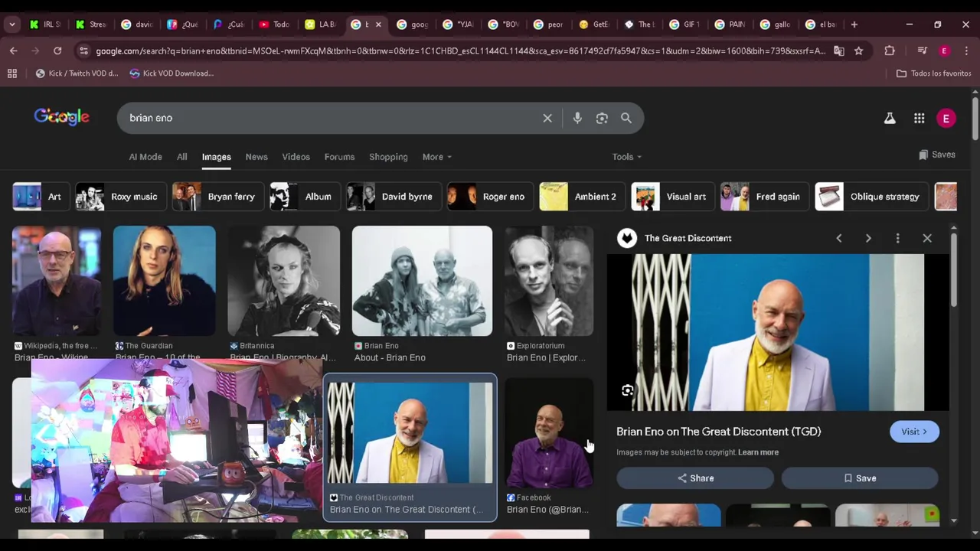Search inside image with Lens overlay icon
Screen dimensions: 980x551
(627, 391)
